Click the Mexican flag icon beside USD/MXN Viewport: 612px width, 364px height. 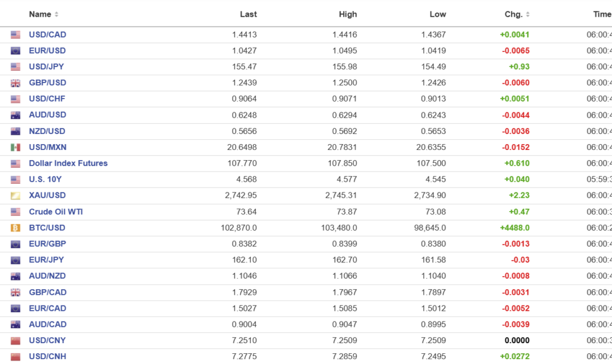click(16, 148)
